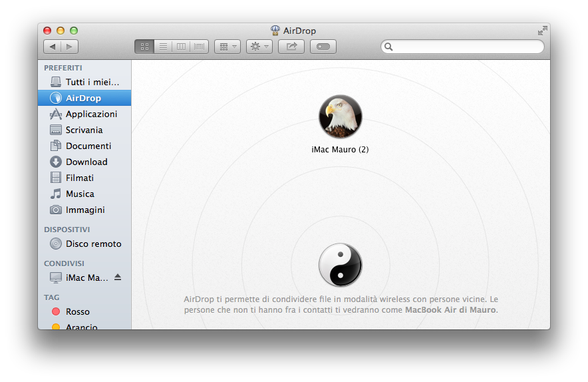Open Filmati in the sidebar
588x382 pixels.
coord(84,178)
